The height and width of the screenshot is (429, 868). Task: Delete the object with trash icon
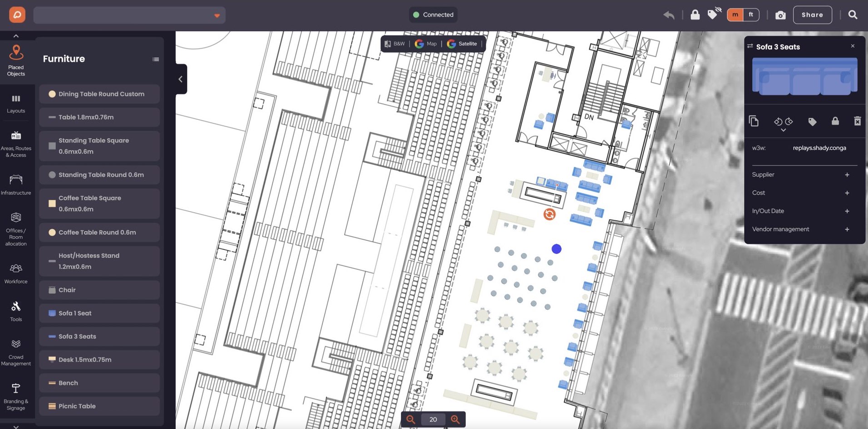[857, 121]
